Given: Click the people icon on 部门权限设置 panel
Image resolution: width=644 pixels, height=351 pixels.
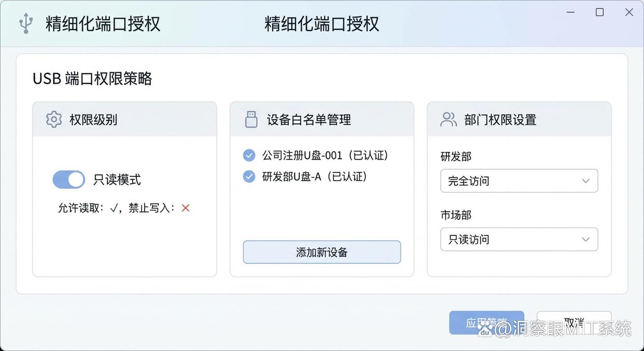Looking at the screenshot, I should pyautogui.click(x=448, y=119).
